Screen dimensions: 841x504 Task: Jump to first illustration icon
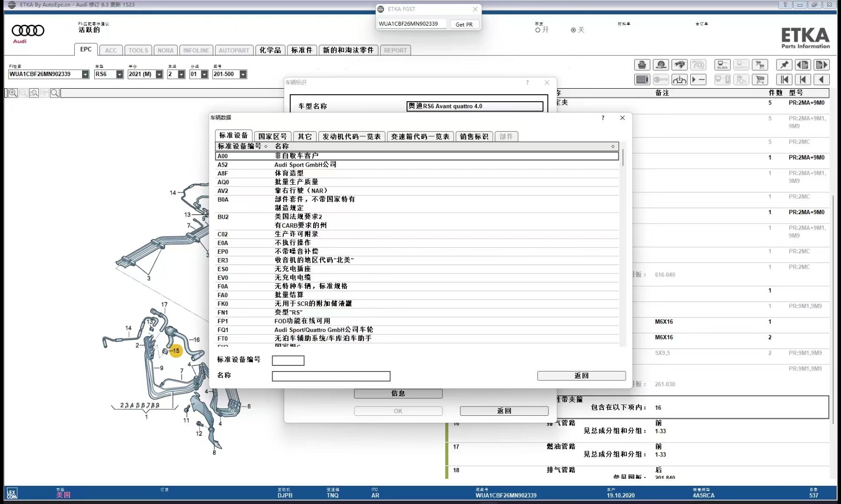coord(784,80)
